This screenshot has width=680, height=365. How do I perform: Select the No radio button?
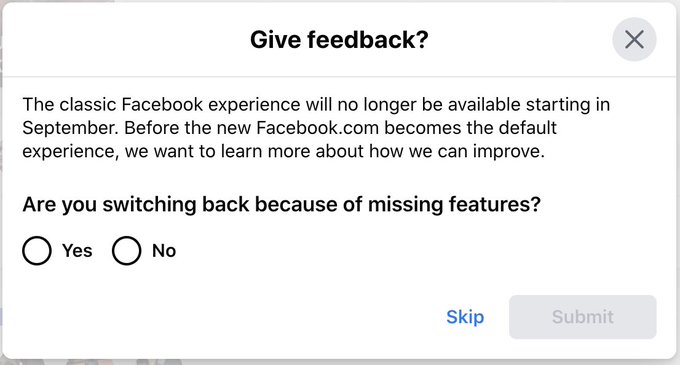click(126, 251)
